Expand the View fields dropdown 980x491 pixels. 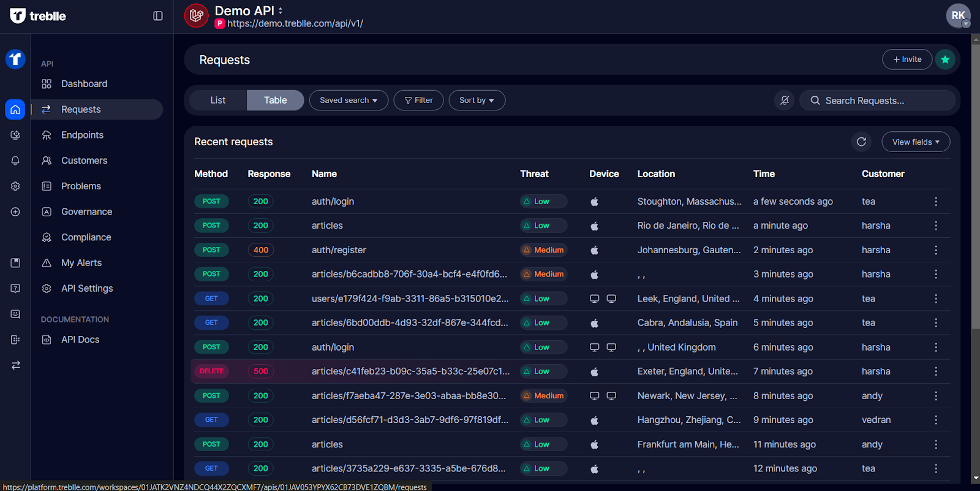(x=916, y=142)
